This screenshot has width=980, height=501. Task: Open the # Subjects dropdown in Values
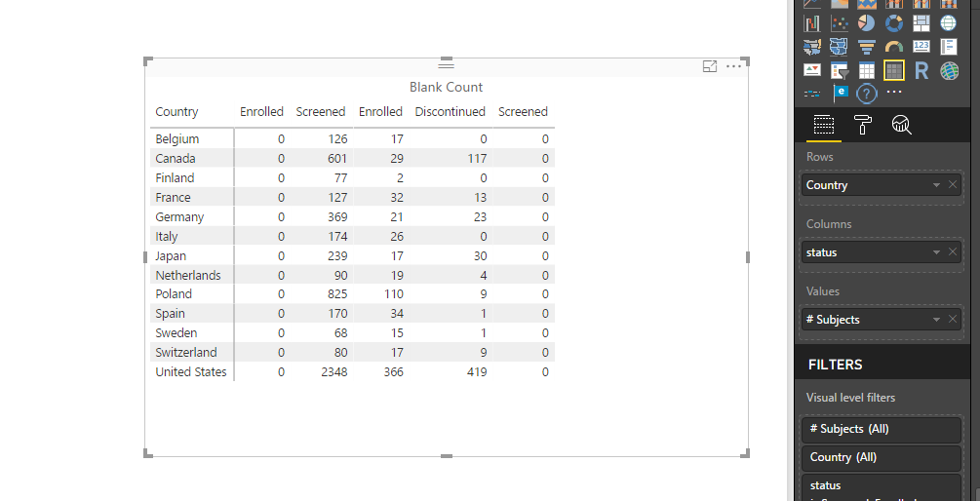tap(936, 320)
